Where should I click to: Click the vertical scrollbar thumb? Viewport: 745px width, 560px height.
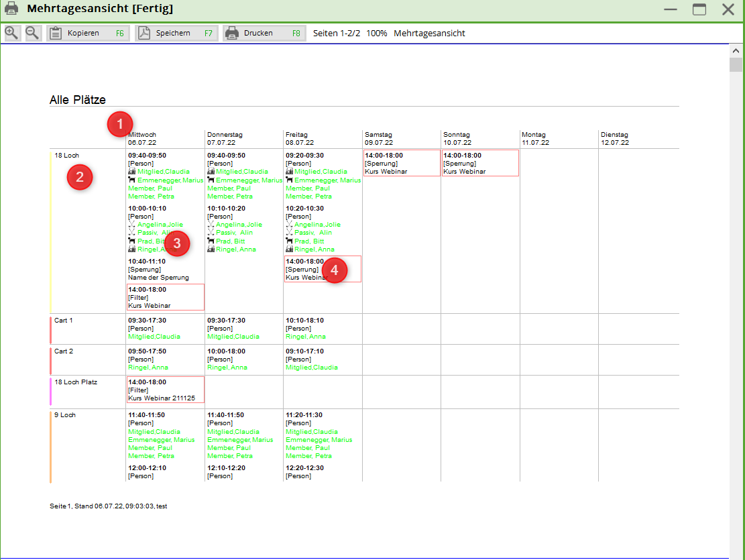(736, 65)
